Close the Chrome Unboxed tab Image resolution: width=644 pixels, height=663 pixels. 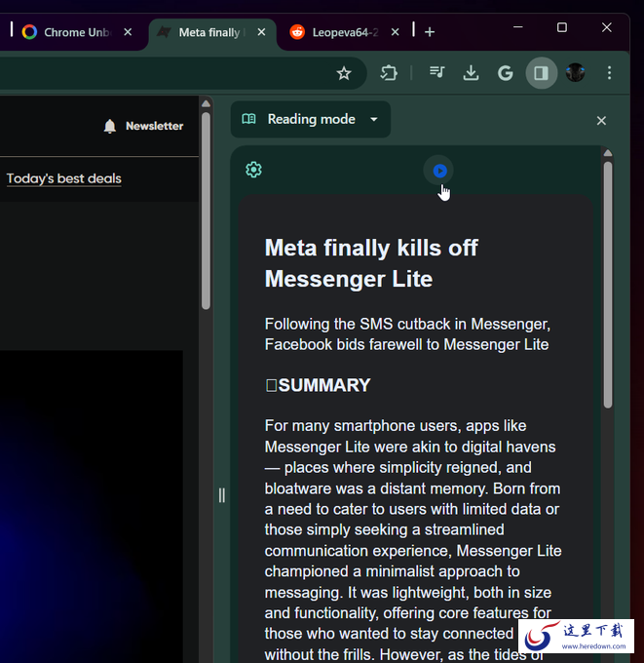click(x=128, y=32)
